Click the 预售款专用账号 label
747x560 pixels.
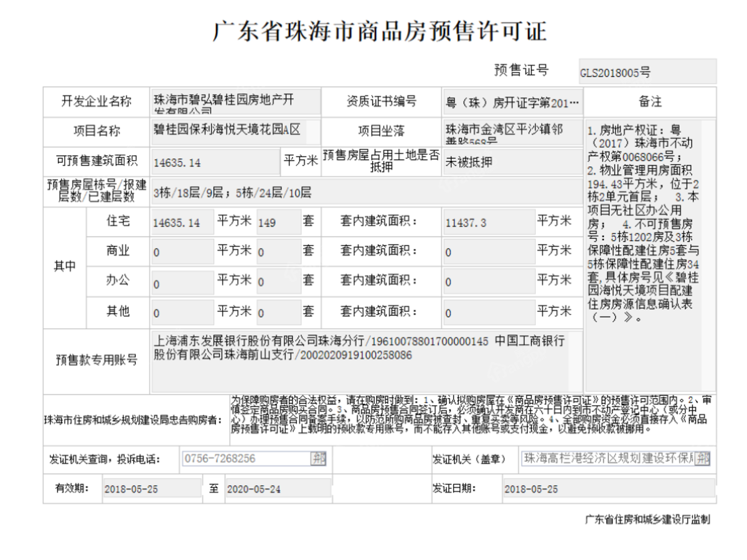pos(96,360)
